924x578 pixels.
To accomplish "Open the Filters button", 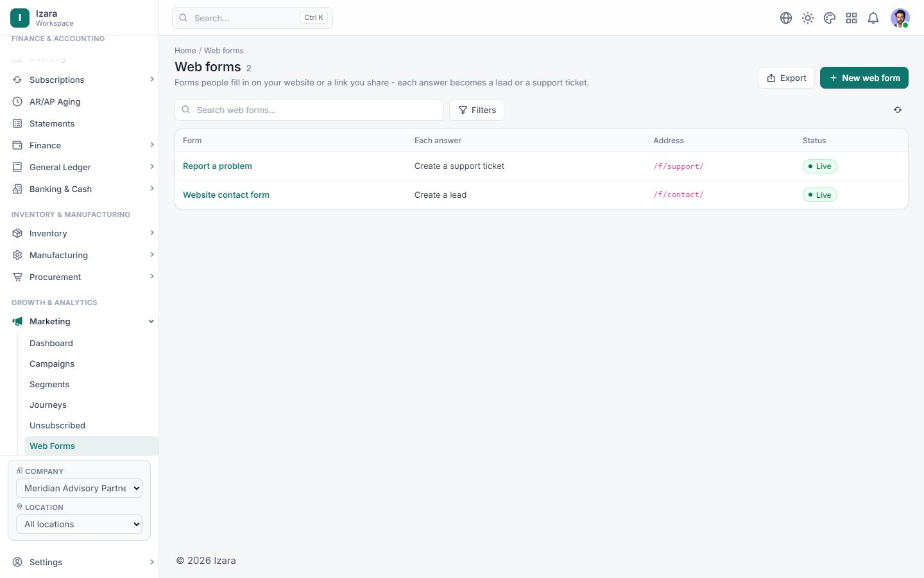I will [x=477, y=110].
